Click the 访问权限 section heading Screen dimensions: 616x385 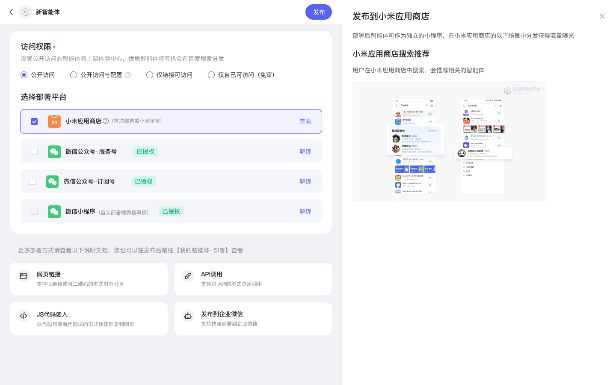(x=36, y=46)
